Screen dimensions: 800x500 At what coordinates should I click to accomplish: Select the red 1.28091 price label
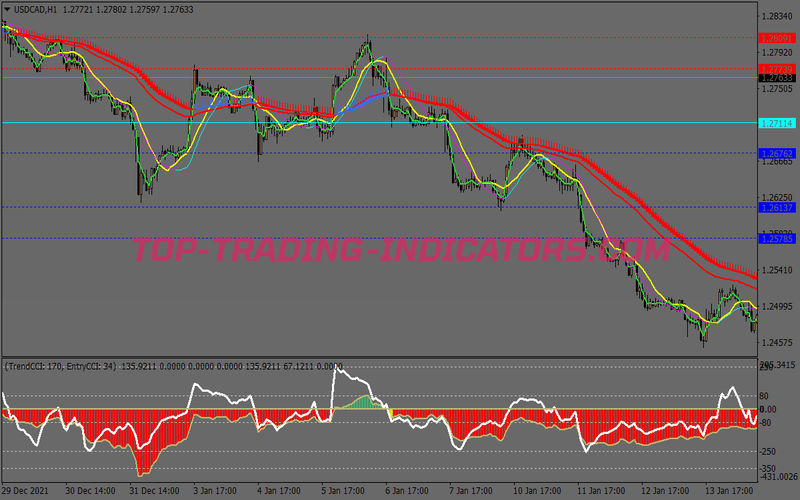777,38
